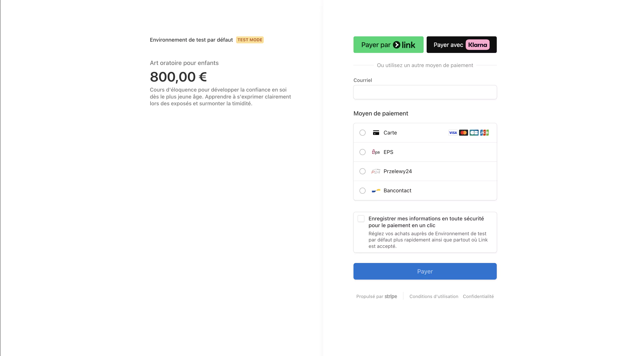Choose the Bancontact radio option
The image size is (644, 356).
point(362,191)
